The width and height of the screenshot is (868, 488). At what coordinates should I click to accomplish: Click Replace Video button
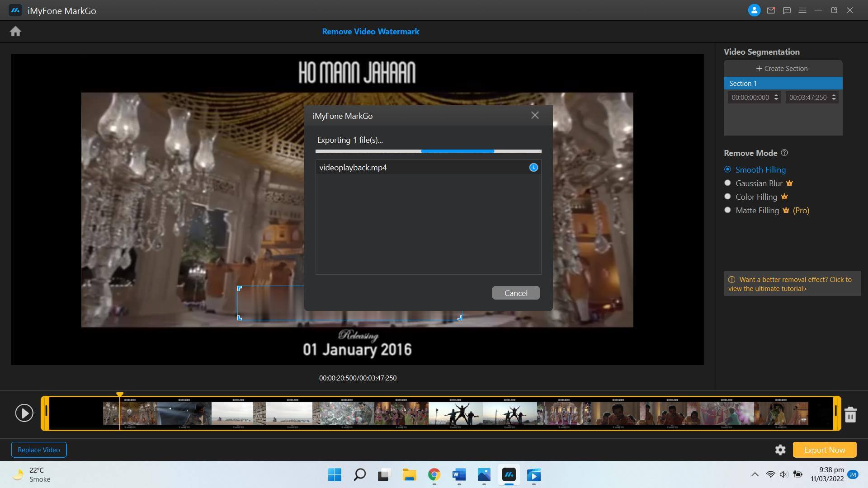tap(38, 449)
